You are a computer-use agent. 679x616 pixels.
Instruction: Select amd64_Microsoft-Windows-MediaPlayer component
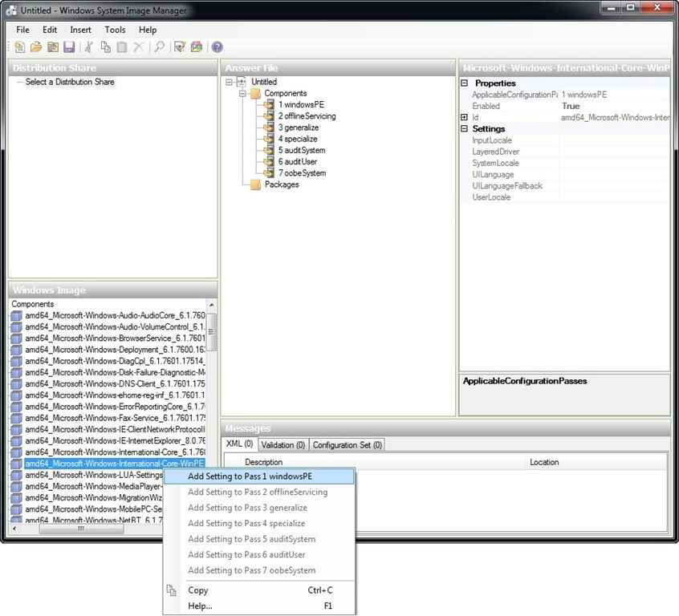[x=94, y=487]
